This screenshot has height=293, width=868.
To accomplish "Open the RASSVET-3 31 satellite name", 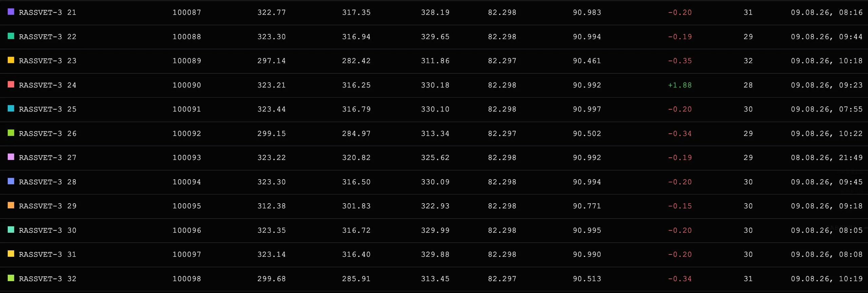I will coord(47,254).
